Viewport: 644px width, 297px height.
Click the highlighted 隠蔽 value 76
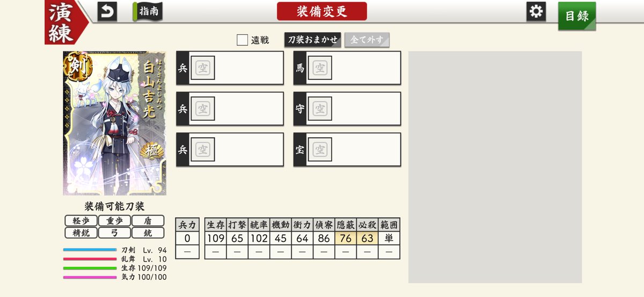click(346, 239)
